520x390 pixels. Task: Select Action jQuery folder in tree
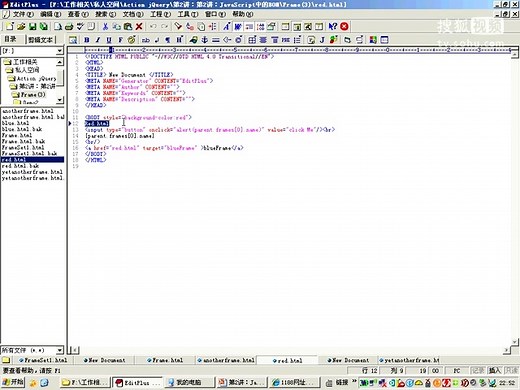tap(37, 79)
